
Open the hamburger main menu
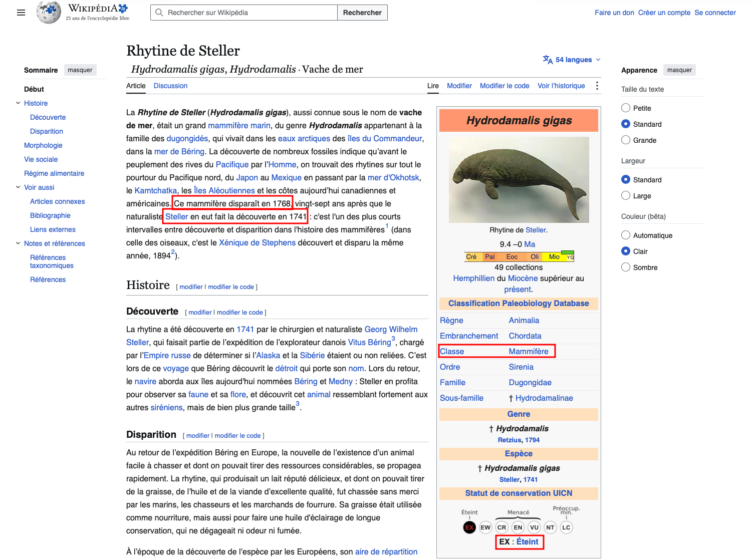[x=21, y=13]
